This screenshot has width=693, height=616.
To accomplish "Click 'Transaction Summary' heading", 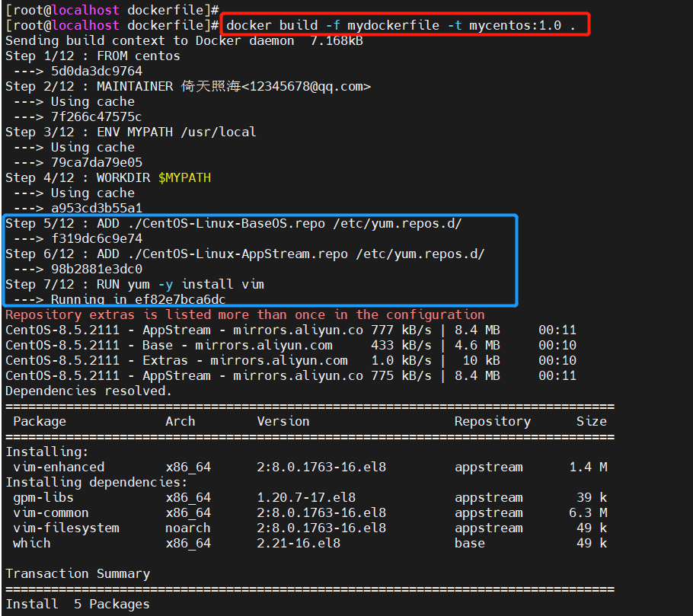I will (78, 573).
